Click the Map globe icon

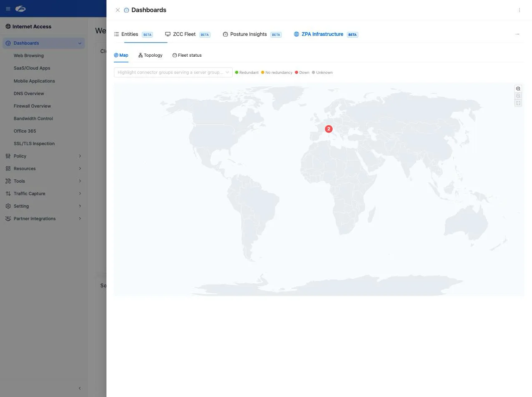tap(116, 55)
